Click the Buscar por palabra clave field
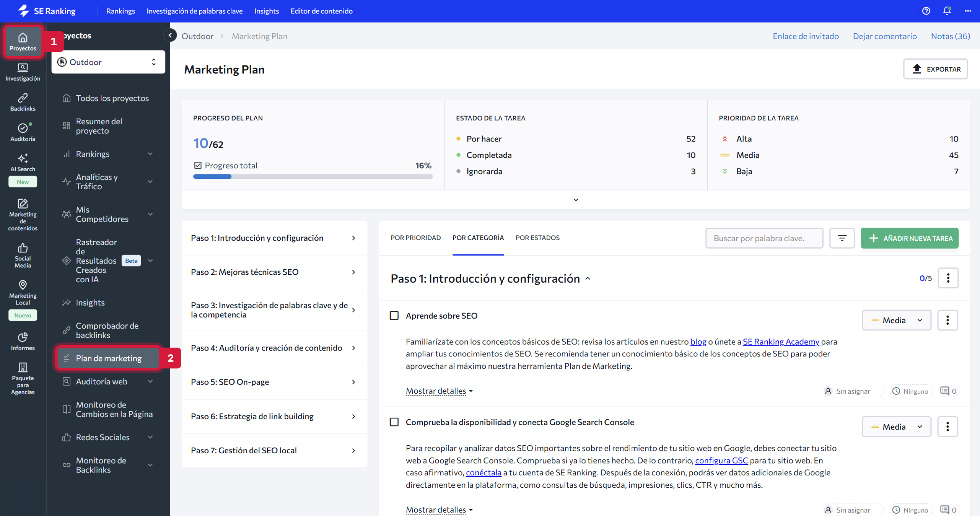 click(763, 238)
